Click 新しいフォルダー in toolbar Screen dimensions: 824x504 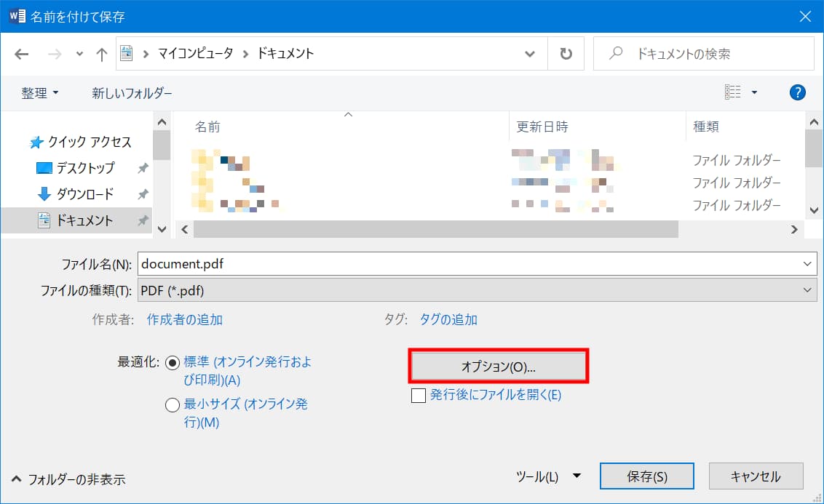coord(132,93)
